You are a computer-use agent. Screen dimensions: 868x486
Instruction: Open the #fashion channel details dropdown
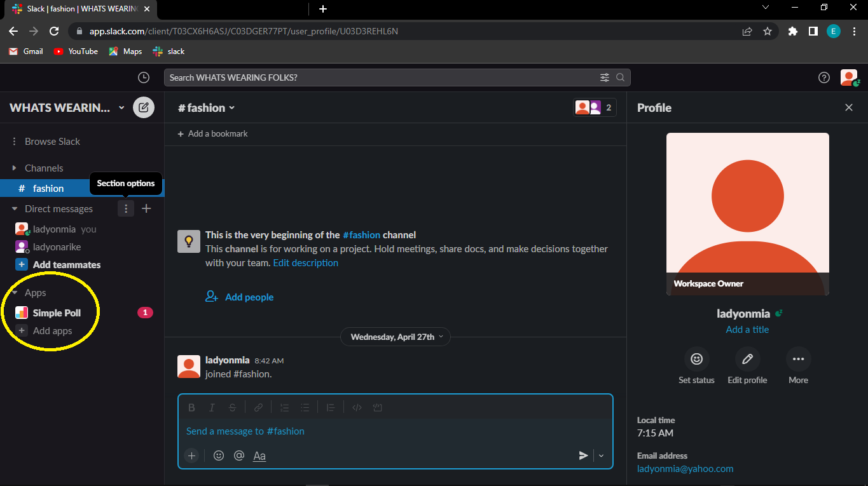[207, 108]
